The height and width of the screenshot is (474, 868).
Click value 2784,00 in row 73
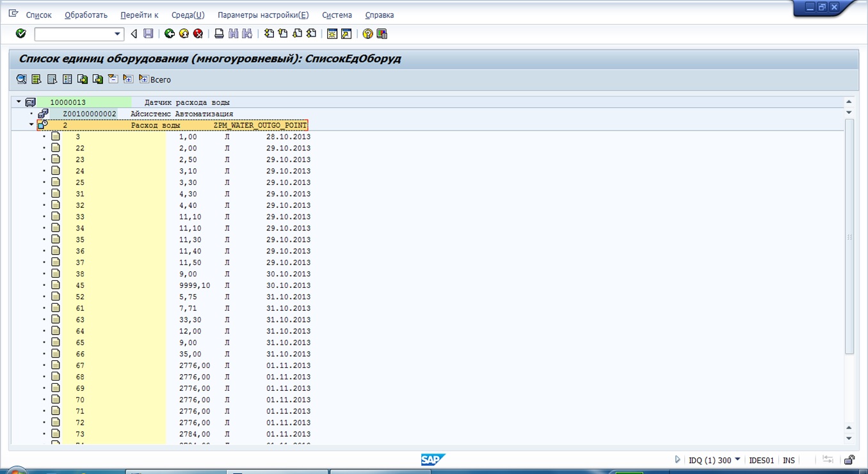click(195, 434)
